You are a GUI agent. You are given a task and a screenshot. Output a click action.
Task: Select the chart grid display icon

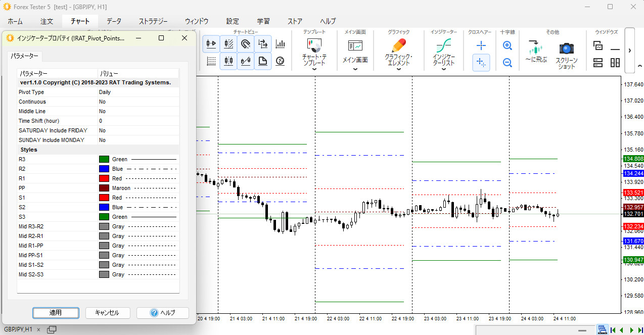[211, 61]
